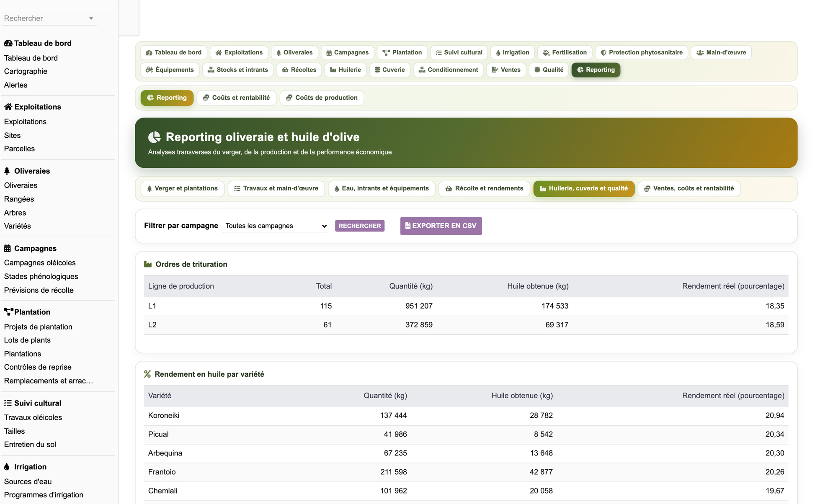Open Récolte et rendements report tab
The width and height of the screenshot is (815, 504).
[x=484, y=189]
